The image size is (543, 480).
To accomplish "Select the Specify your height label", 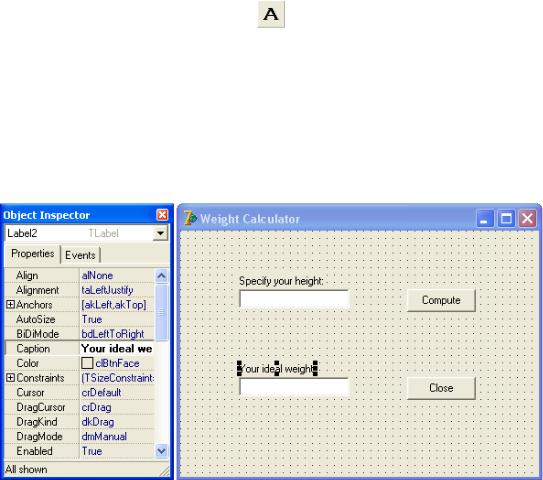I will pos(281,281).
